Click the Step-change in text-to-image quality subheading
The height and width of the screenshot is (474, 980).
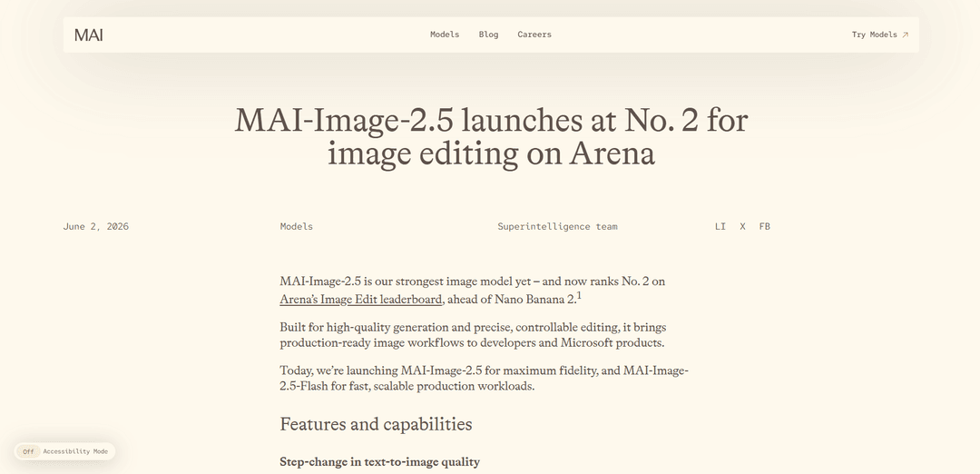tap(379, 462)
